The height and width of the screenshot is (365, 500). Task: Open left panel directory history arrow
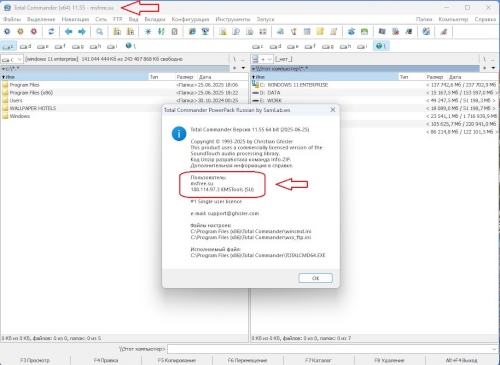point(243,68)
